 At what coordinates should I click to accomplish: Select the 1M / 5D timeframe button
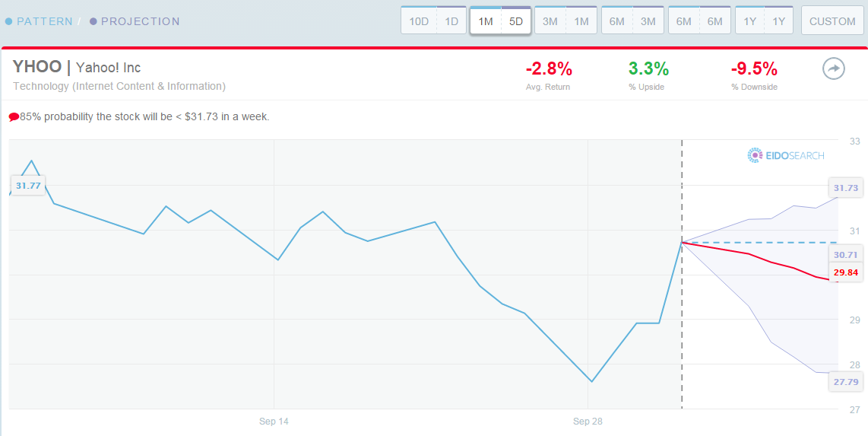click(x=500, y=21)
